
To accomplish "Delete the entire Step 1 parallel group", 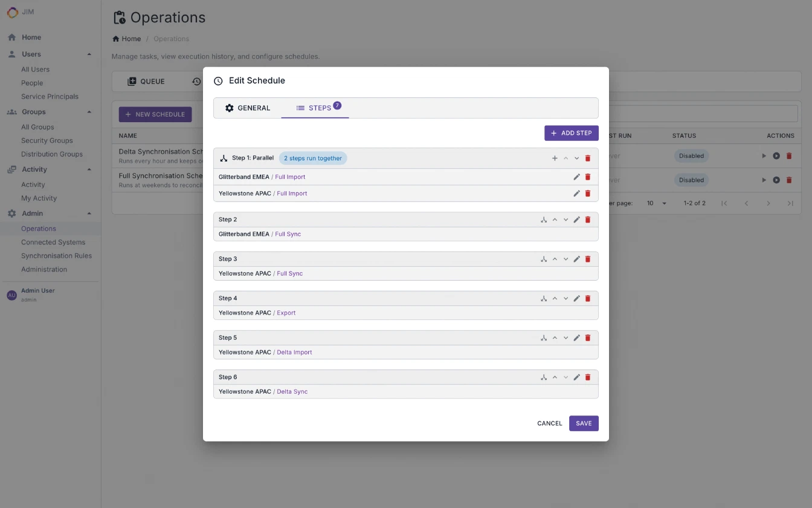I will point(587,158).
